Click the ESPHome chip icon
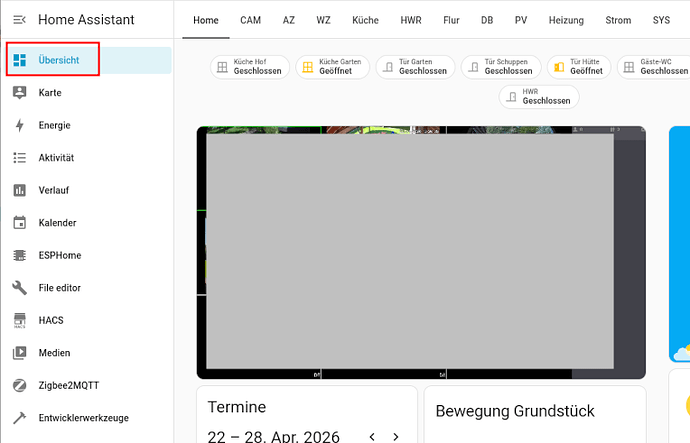The width and height of the screenshot is (690, 443). coord(19,255)
